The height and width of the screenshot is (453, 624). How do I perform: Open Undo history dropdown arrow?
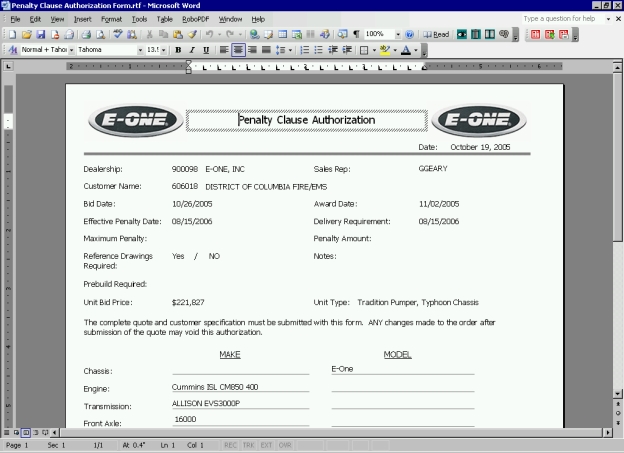[219, 35]
